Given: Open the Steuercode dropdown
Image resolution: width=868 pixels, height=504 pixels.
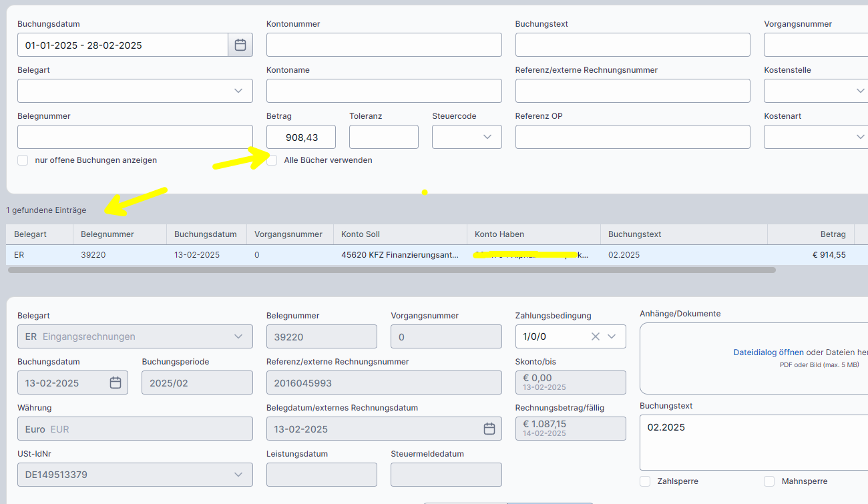Looking at the screenshot, I should click(487, 137).
